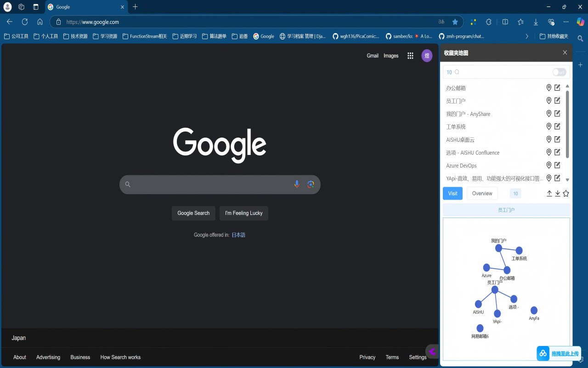
Task: Click the scroll-down arrow of bookmark list
Action: [567, 180]
